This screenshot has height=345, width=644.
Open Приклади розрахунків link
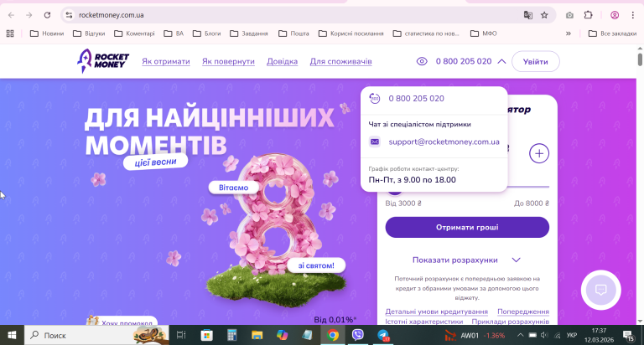510,322
